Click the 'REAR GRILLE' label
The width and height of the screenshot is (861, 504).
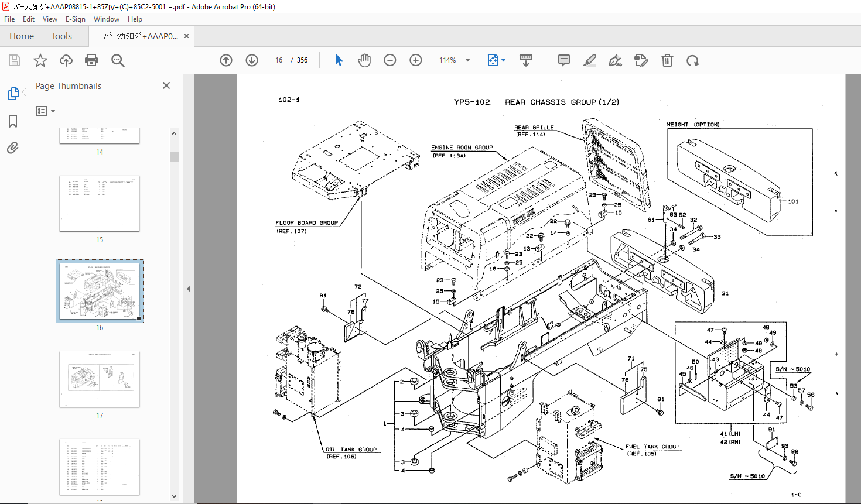(x=534, y=128)
